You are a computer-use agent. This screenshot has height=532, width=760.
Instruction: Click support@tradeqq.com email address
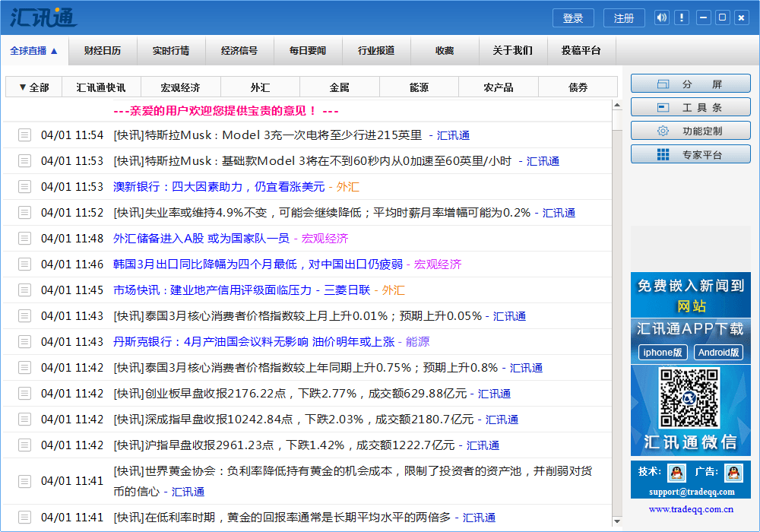coord(692,492)
